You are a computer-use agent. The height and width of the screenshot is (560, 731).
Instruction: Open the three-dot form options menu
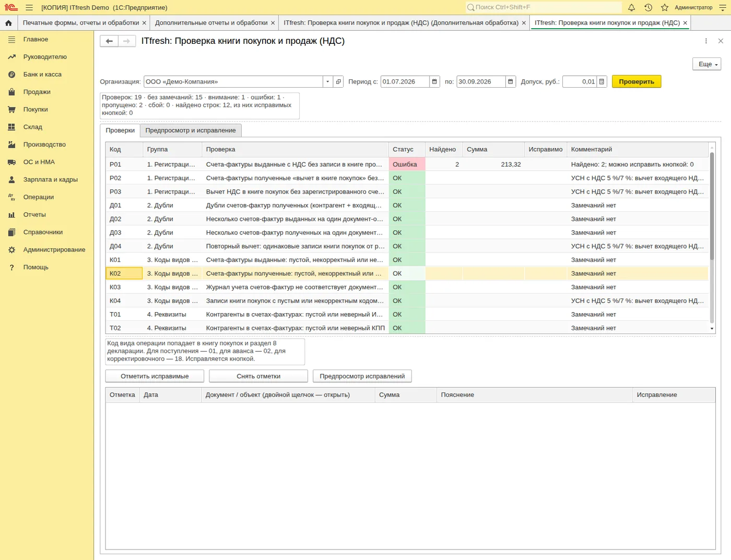click(706, 41)
